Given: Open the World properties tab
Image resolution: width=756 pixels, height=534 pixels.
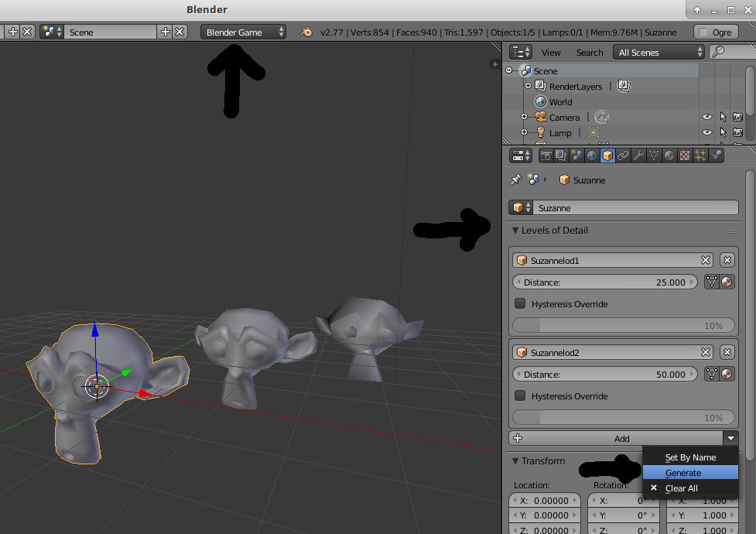Looking at the screenshot, I should tap(592, 156).
